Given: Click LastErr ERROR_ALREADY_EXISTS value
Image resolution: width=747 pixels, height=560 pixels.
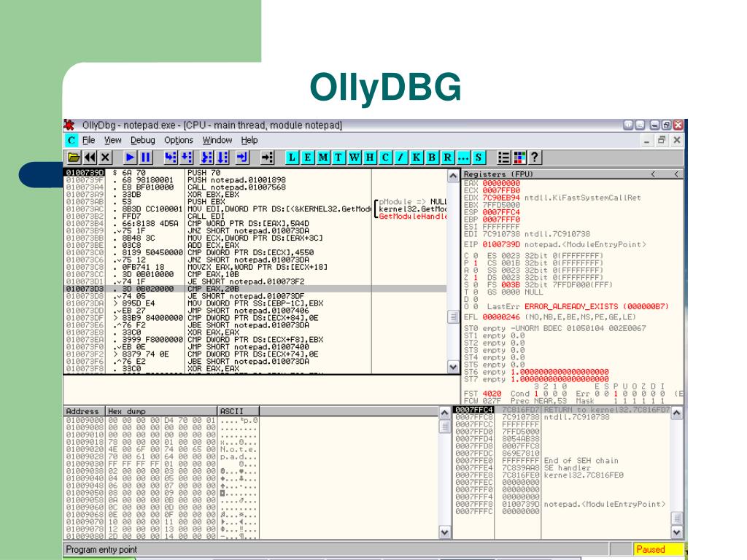Looking at the screenshot, I should 596,306.
